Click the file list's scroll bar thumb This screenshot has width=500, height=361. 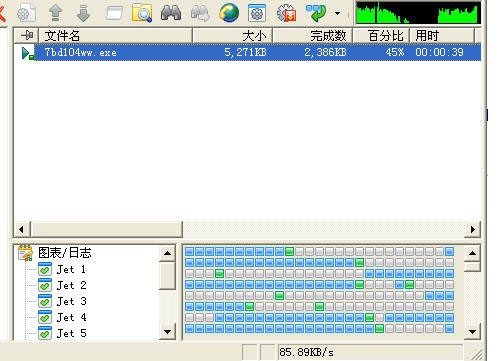(x=106, y=229)
